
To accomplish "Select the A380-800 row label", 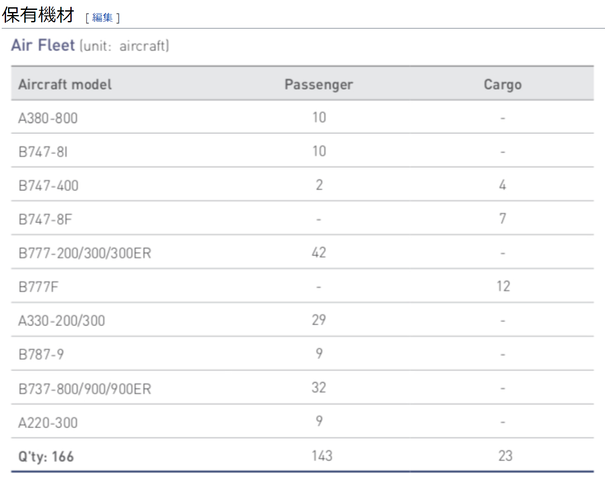I will [x=48, y=118].
